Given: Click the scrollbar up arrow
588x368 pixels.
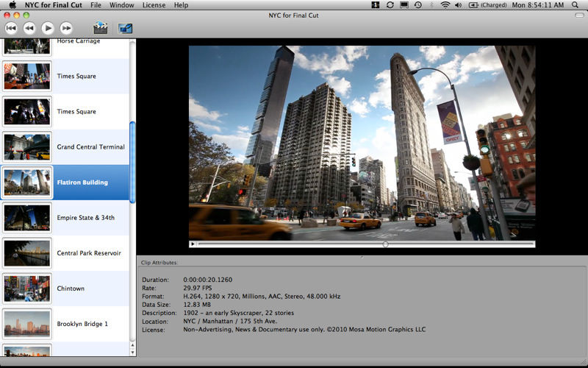Looking at the screenshot, I should pyautogui.click(x=132, y=345).
